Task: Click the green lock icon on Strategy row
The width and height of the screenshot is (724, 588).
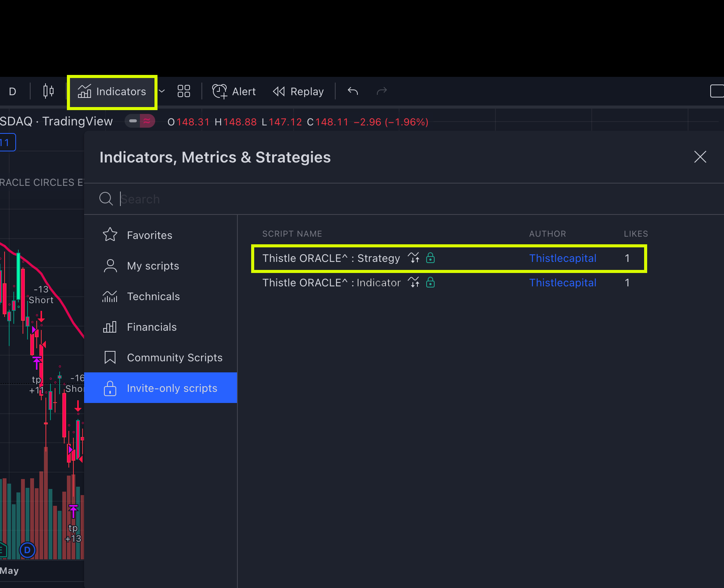Action: [x=430, y=258]
